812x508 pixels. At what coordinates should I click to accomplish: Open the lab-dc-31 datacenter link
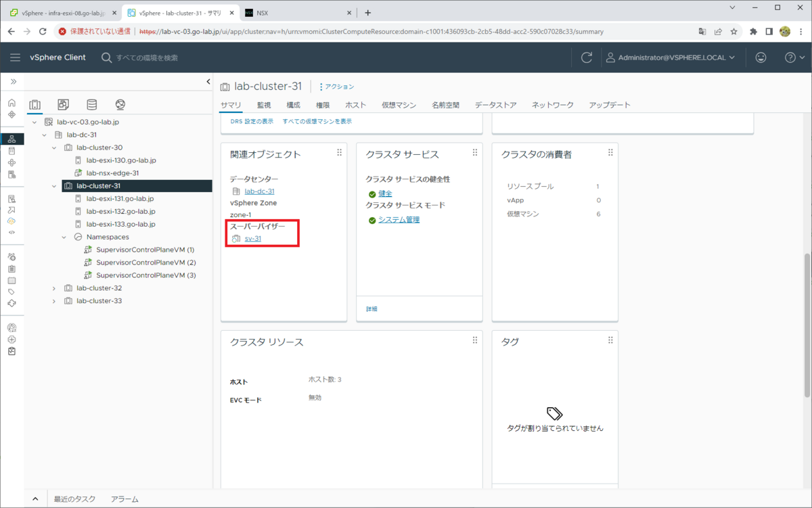click(x=259, y=191)
